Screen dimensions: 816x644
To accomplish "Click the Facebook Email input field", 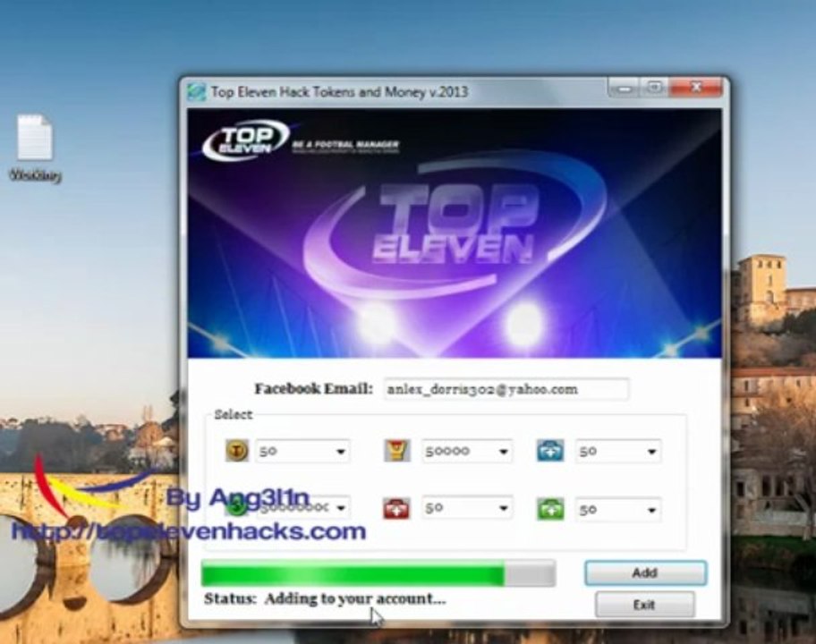I will point(506,389).
